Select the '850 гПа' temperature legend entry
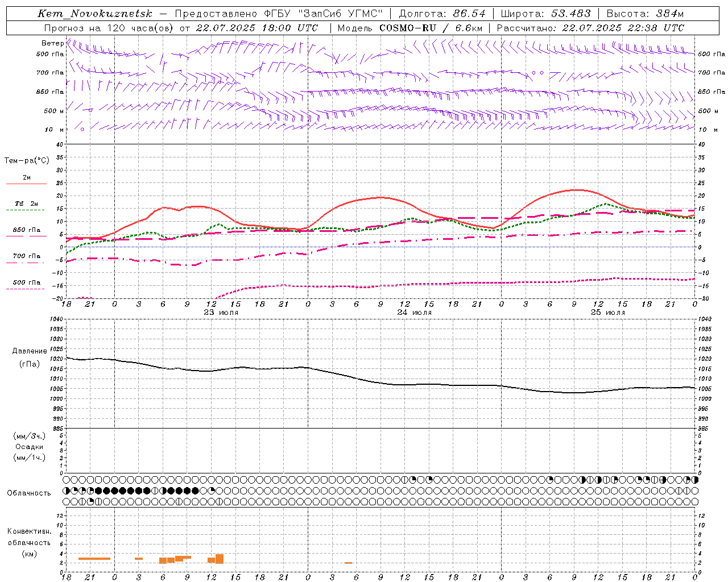The image size is (728, 582). pos(27,230)
